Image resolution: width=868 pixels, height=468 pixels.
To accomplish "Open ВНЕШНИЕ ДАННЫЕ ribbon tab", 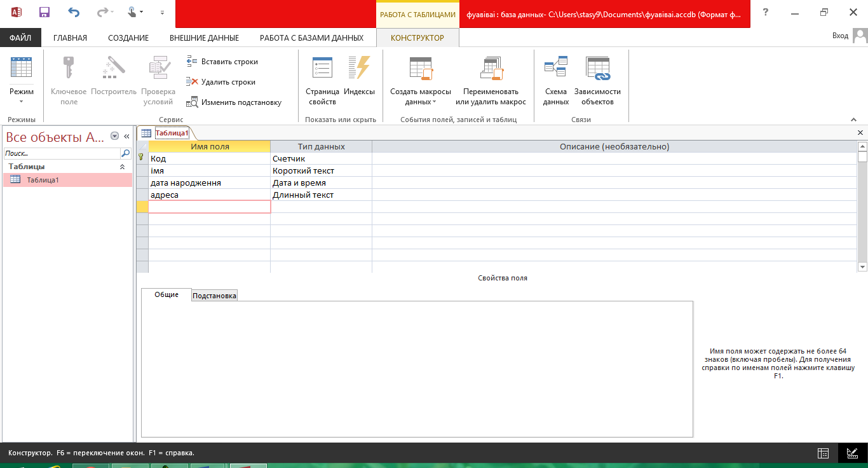I will (x=204, y=38).
